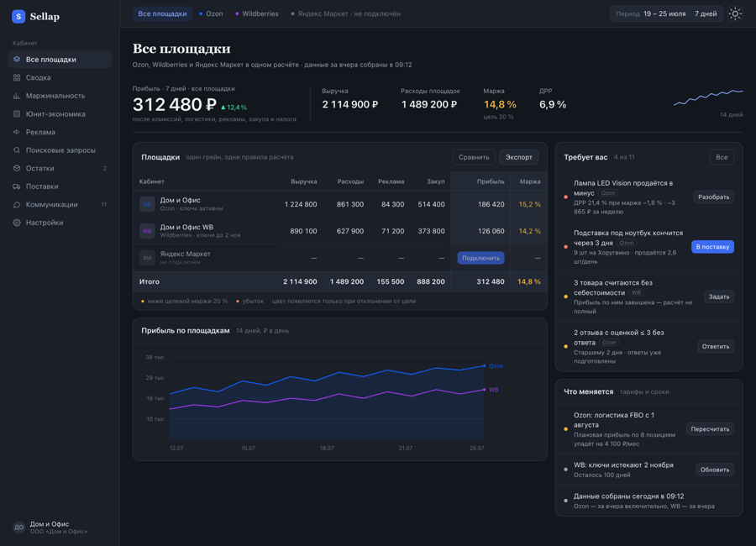Click the Прибыль column header
This screenshot has width=756, height=546.
[x=491, y=181]
